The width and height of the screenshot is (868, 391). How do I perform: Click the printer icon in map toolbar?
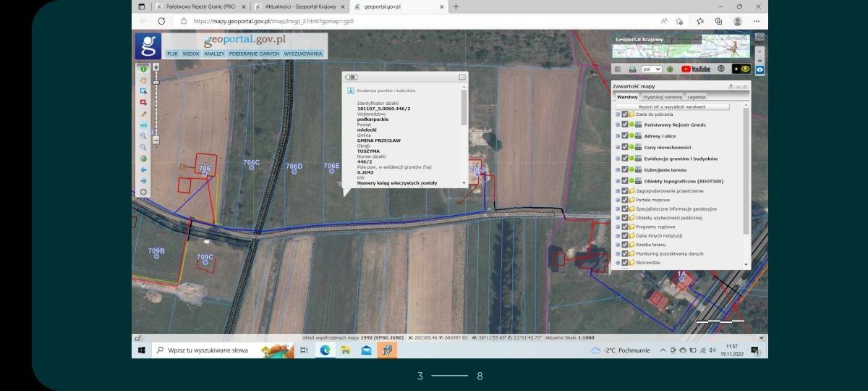631,69
